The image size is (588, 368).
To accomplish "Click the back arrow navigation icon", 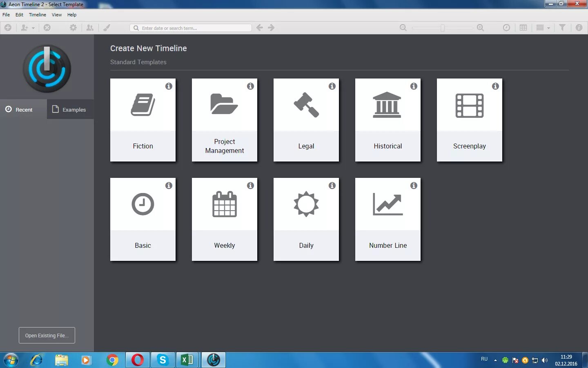I will pyautogui.click(x=260, y=28).
